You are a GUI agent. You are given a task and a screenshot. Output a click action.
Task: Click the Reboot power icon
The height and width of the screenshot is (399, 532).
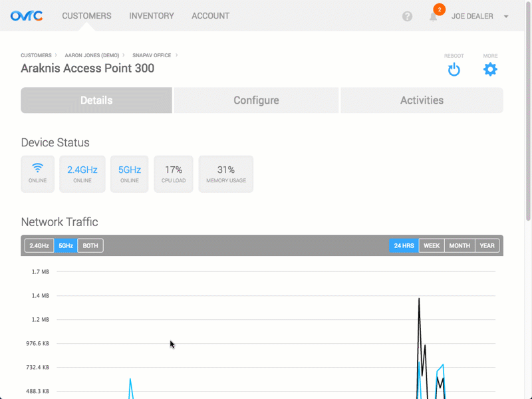(454, 70)
